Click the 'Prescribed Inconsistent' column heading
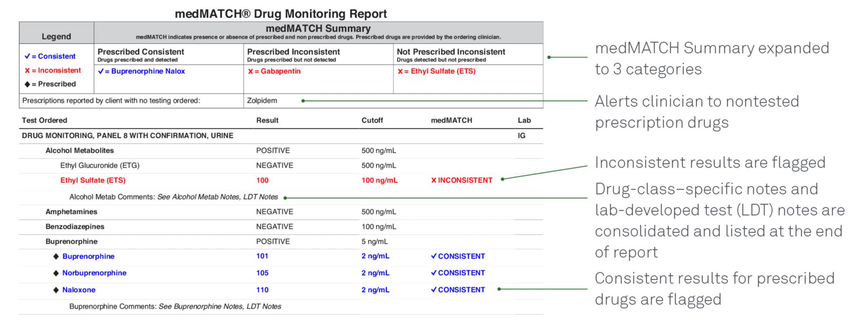The width and height of the screenshot is (868, 331). tap(293, 52)
